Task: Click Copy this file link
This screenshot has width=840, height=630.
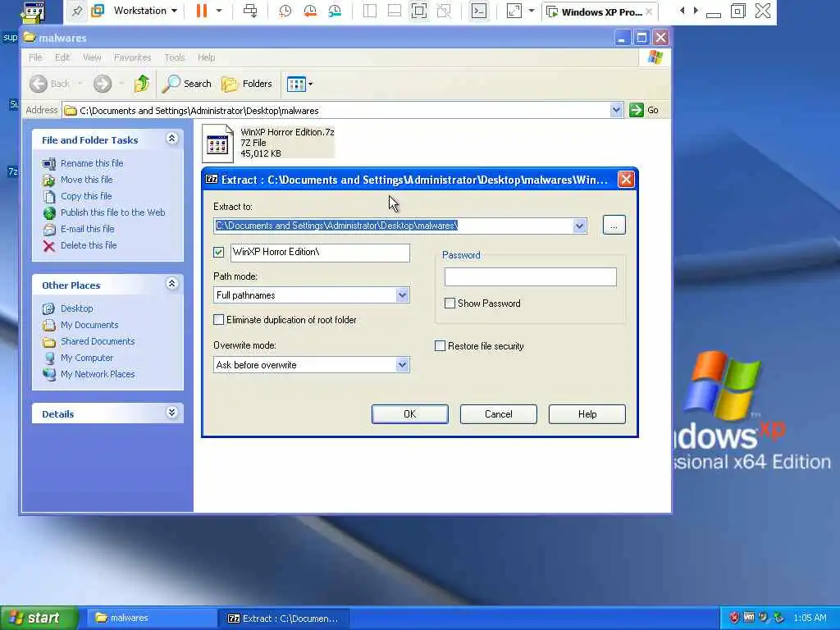Action: [x=85, y=196]
